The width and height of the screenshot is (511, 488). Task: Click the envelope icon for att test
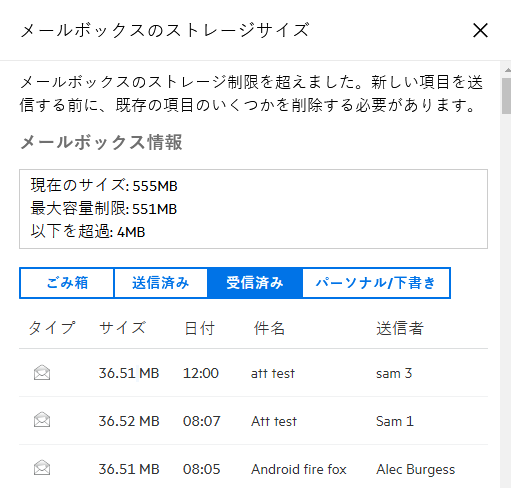[42, 372]
